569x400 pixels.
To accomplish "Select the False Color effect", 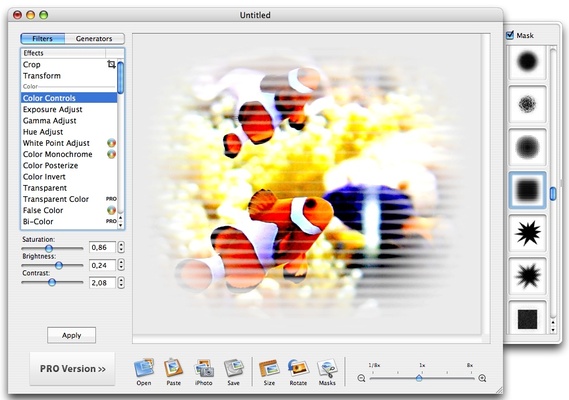I will 69,210.
